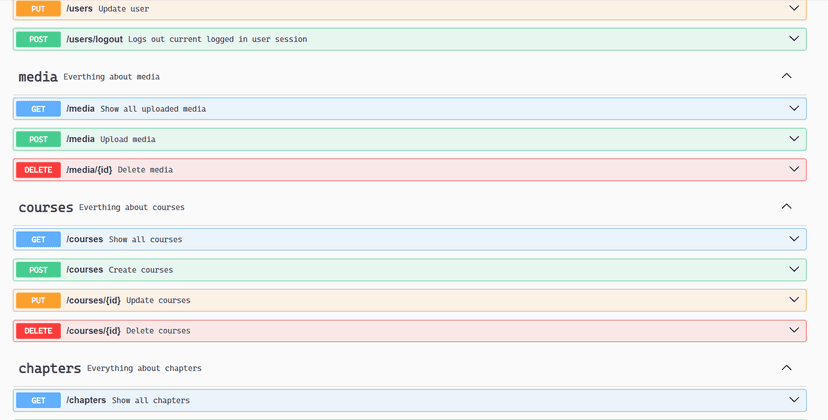Collapse the courses section using its arrow
The image size is (828, 420).
click(x=786, y=207)
